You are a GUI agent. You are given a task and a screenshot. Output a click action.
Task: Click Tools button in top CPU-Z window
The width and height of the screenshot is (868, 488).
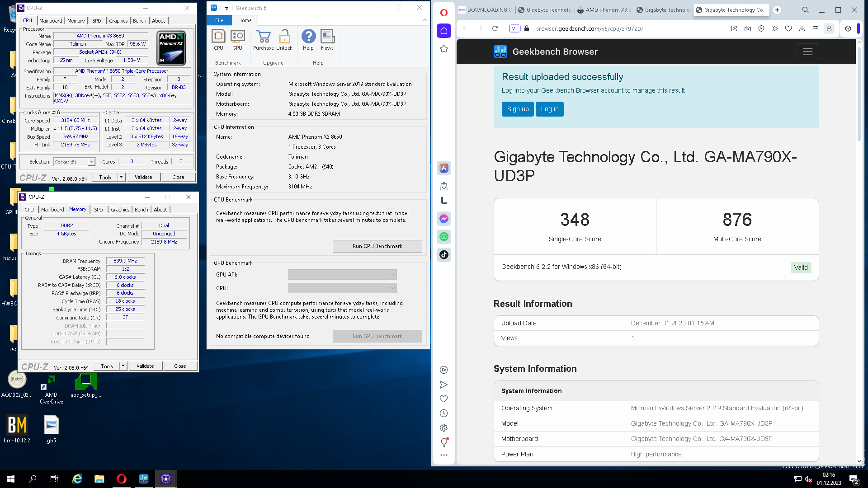[105, 177]
